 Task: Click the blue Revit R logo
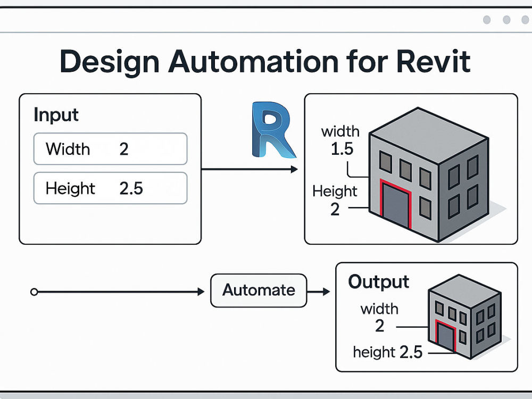[275, 130]
